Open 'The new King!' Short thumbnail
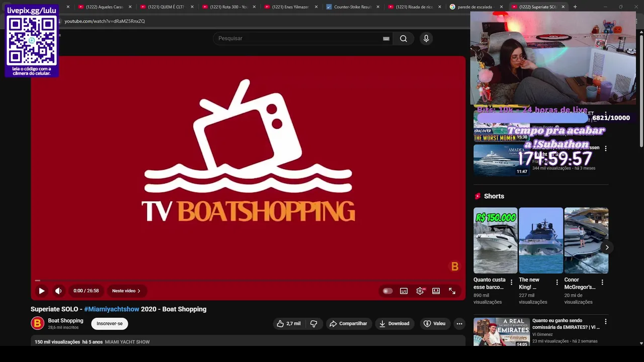This screenshot has width=644, height=362. (541, 240)
